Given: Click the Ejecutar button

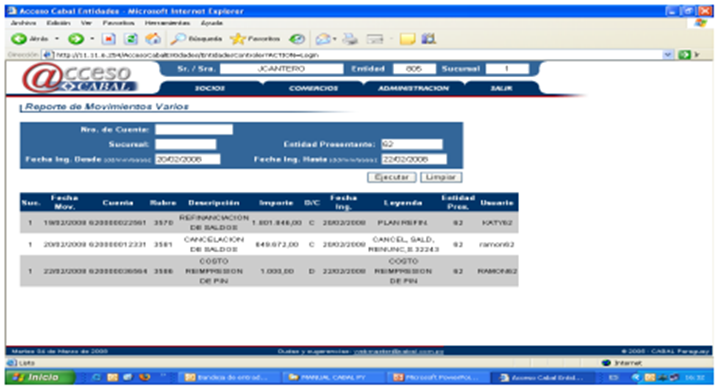Looking at the screenshot, I should coord(392,177).
